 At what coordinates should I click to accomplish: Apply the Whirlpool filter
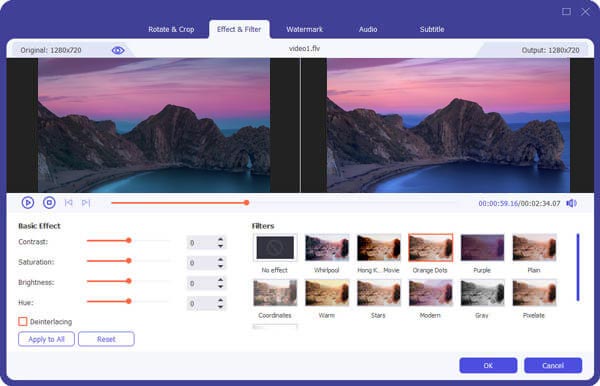327,248
